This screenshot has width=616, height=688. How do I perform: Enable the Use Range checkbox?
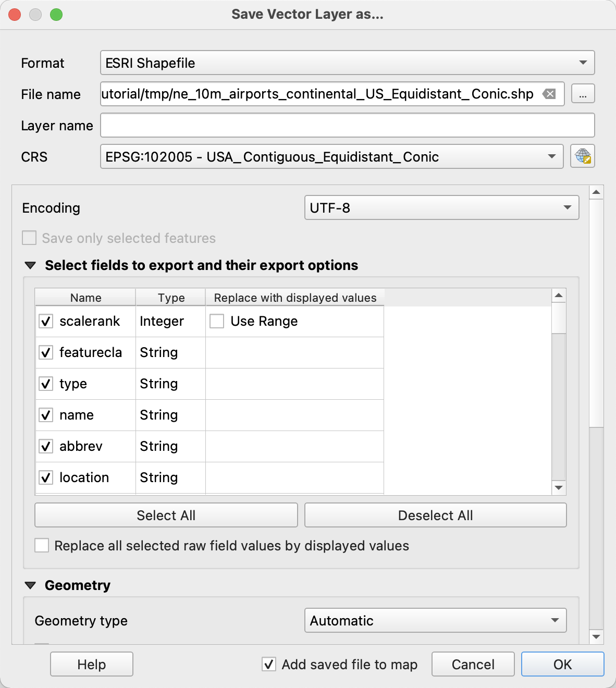[217, 321]
